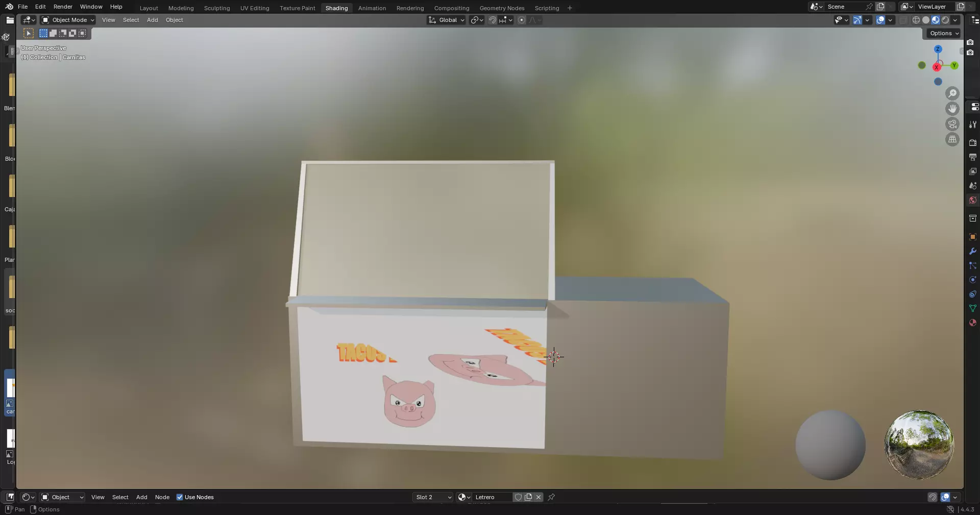Click the Letrero material name field
This screenshot has height=515, width=980.
click(492, 497)
